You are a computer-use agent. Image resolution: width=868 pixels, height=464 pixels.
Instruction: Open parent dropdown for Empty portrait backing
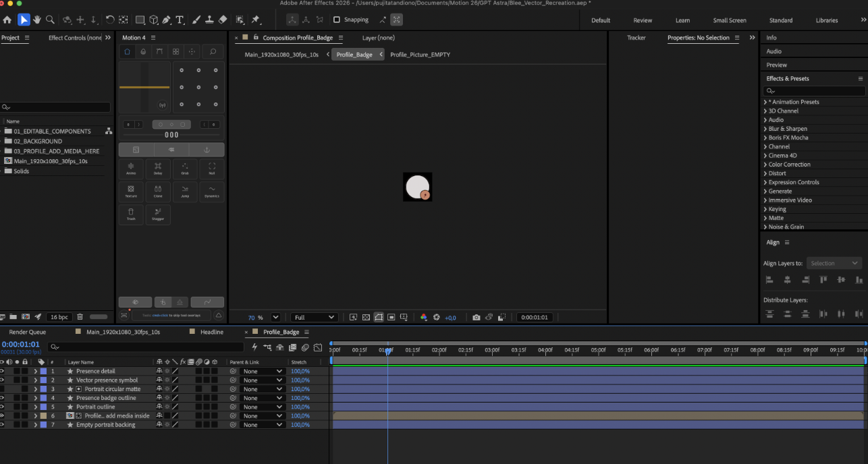[x=263, y=425]
